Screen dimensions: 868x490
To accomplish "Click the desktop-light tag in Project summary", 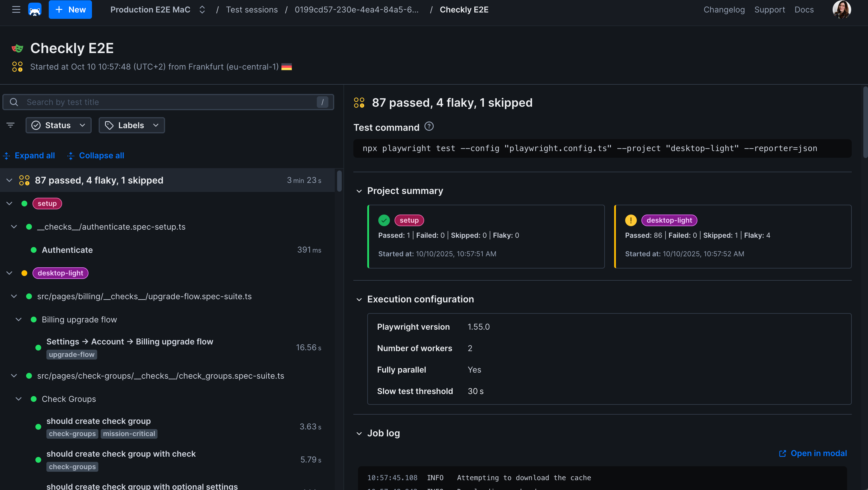I will point(669,220).
